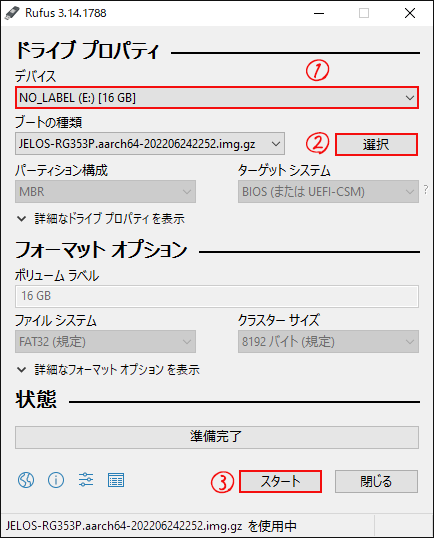Click the スタート button
The height and width of the screenshot is (538, 434).
[280, 481]
